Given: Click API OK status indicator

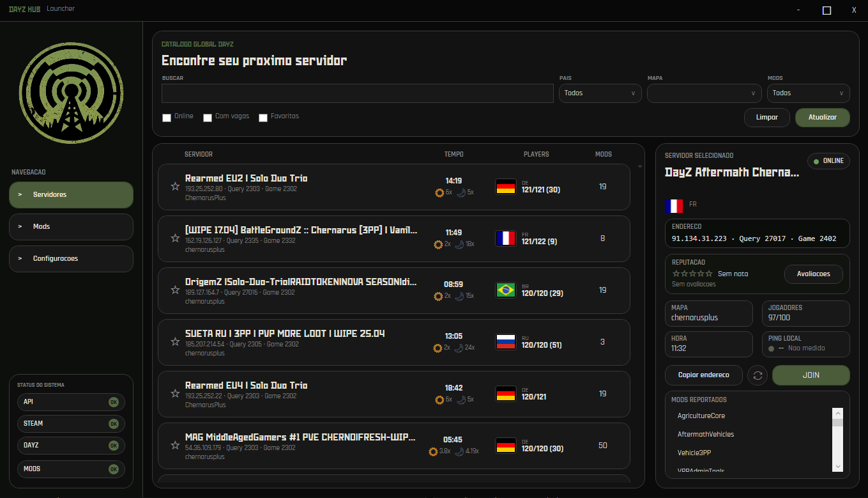Looking at the screenshot, I should click(x=114, y=402).
